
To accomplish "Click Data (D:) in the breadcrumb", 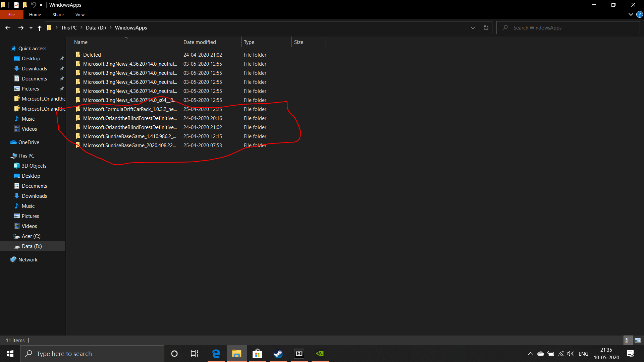I will coord(96,28).
